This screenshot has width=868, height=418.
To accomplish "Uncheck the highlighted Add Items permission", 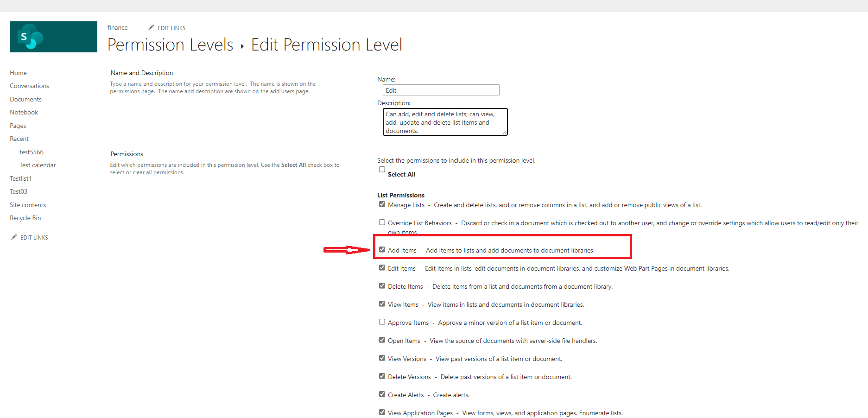I will [x=381, y=249].
